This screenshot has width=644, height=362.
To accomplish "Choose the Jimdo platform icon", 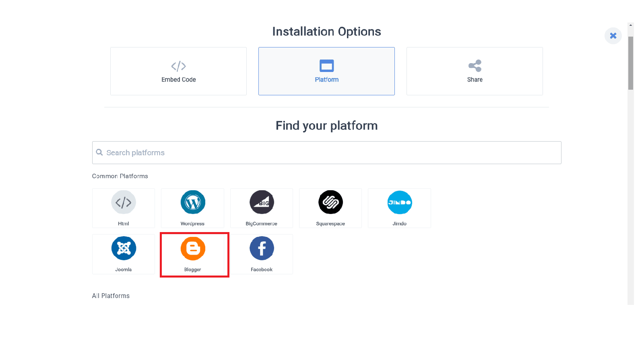I will click(400, 202).
